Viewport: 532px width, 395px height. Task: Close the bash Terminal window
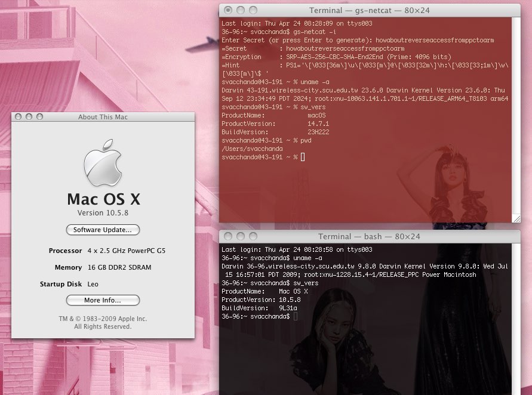coord(228,236)
